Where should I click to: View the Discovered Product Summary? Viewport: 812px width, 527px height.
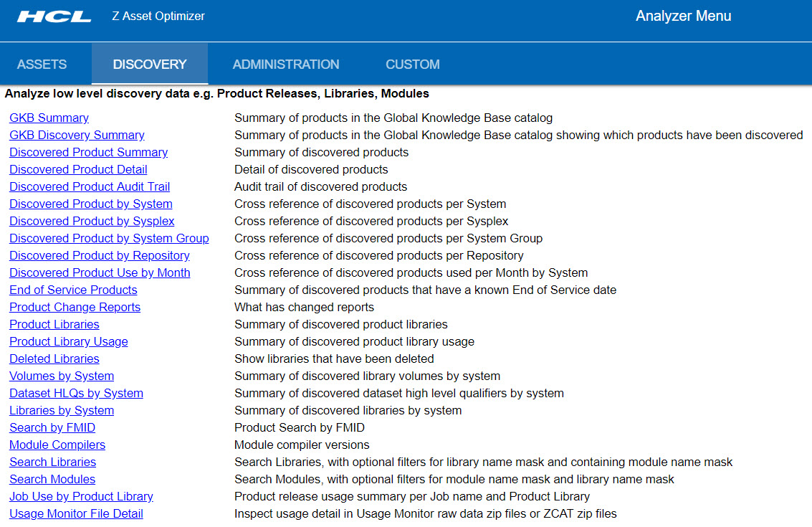pos(88,152)
